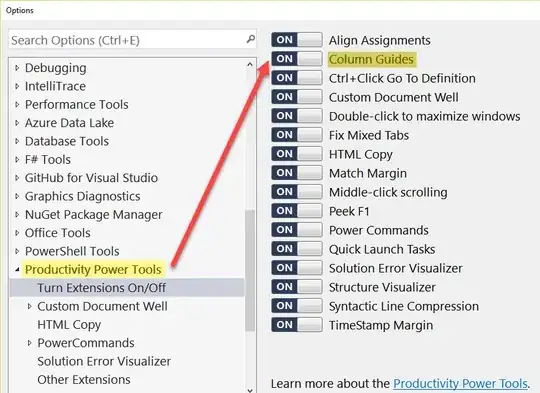Viewport: 540px width, 393px height.
Task: Click the tree scrollbar down arrow
Action: tap(250, 390)
